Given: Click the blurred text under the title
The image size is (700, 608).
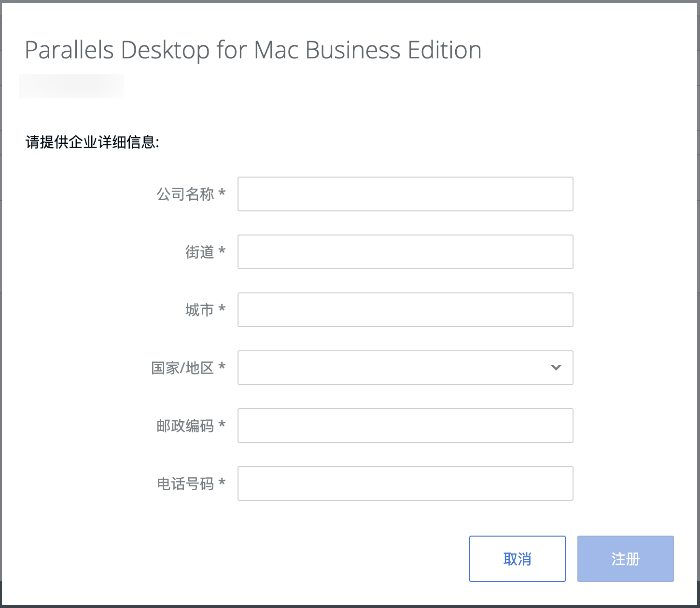Looking at the screenshot, I should point(71,86).
